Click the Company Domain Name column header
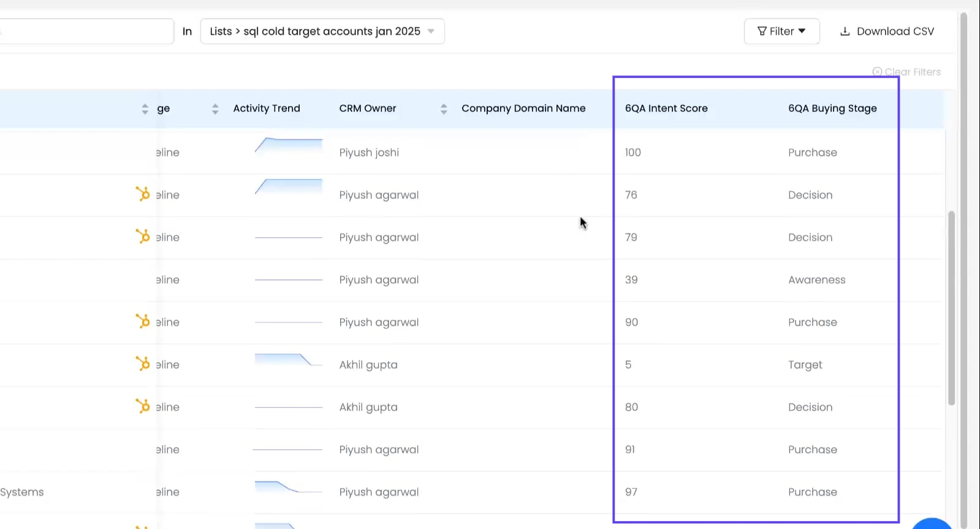 pos(523,108)
